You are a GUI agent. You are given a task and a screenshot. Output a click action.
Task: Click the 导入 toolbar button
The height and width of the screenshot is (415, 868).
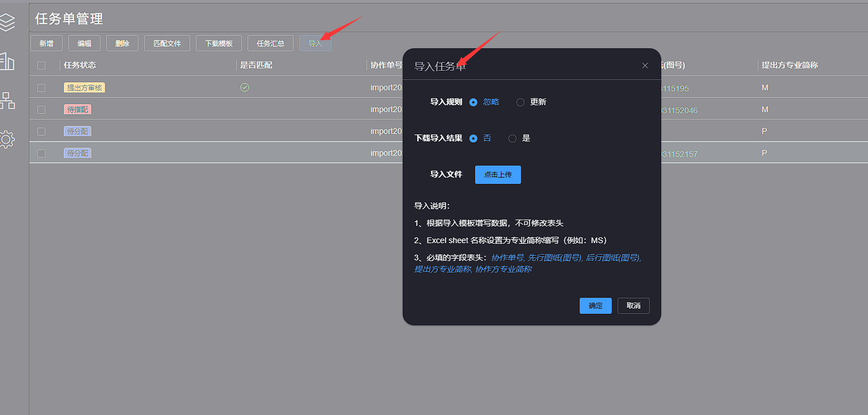(315, 43)
